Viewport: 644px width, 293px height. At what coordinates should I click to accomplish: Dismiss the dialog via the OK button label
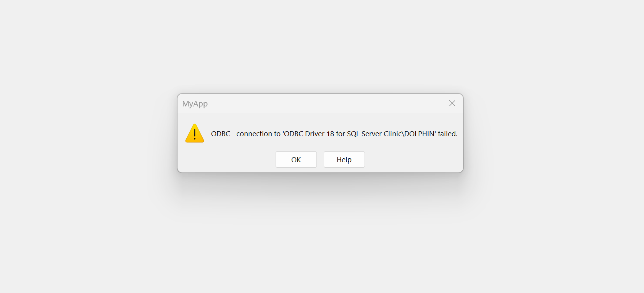(x=296, y=160)
